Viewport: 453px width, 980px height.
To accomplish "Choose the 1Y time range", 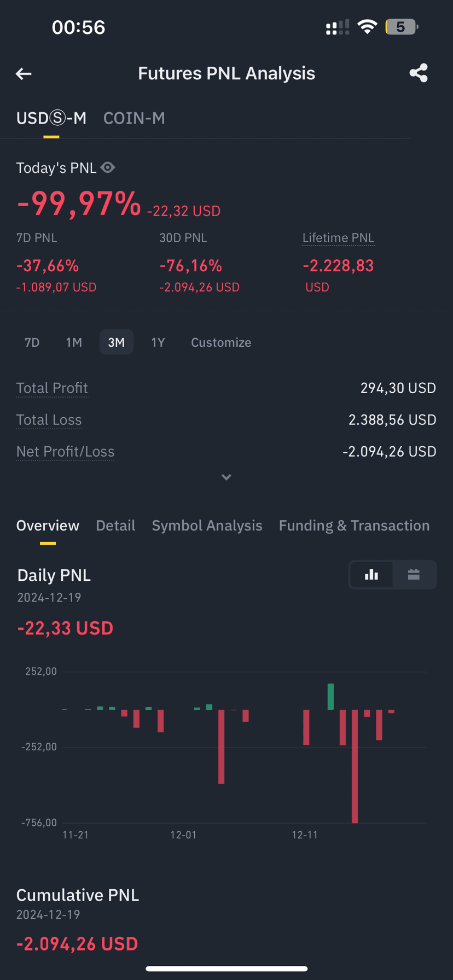I will tap(158, 342).
